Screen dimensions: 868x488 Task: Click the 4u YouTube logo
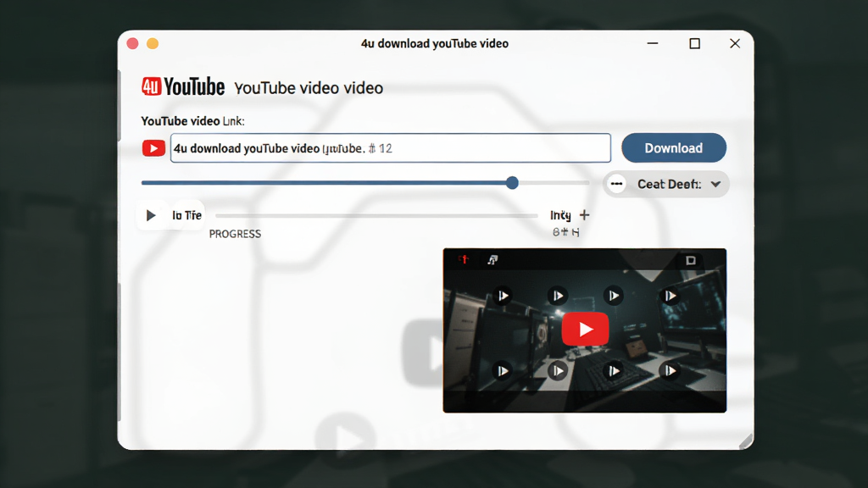183,87
